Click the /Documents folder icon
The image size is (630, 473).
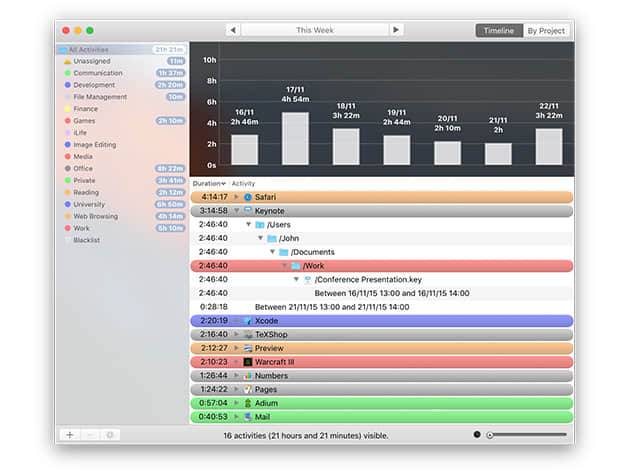click(x=284, y=252)
